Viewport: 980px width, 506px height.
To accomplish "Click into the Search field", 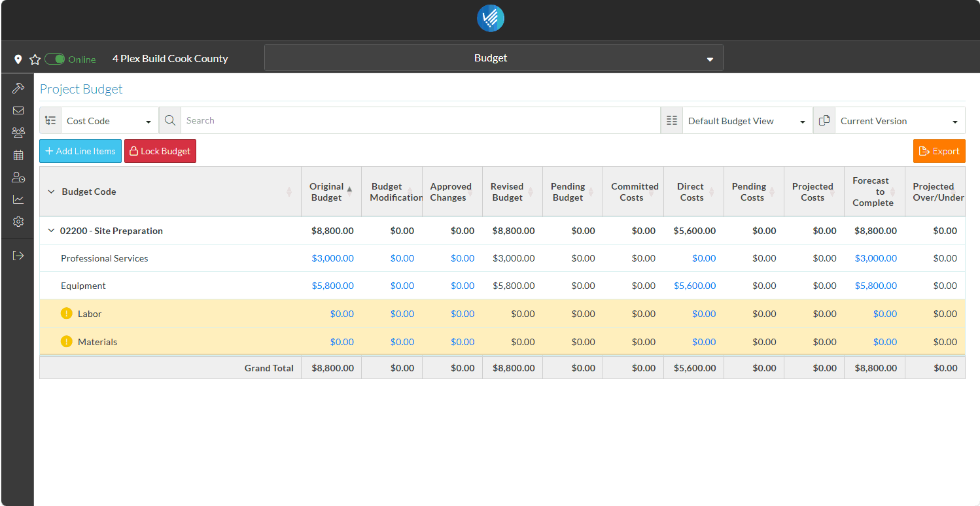I will click(x=419, y=121).
